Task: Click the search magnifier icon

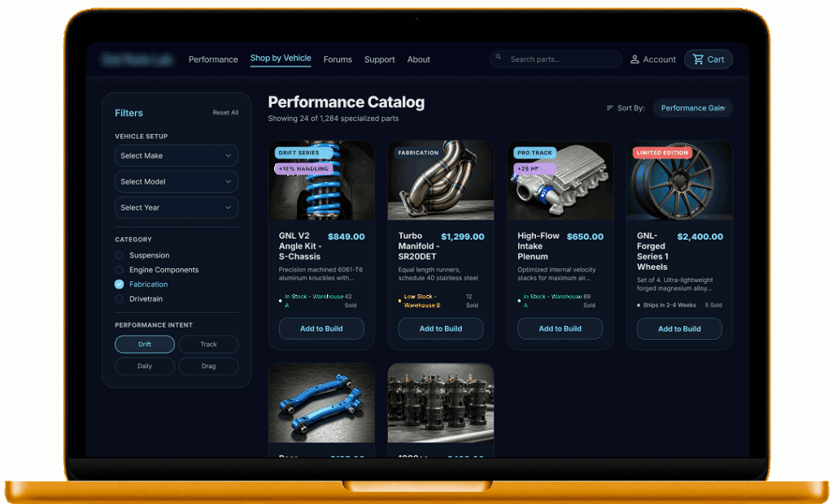Action: [x=499, y=57]
